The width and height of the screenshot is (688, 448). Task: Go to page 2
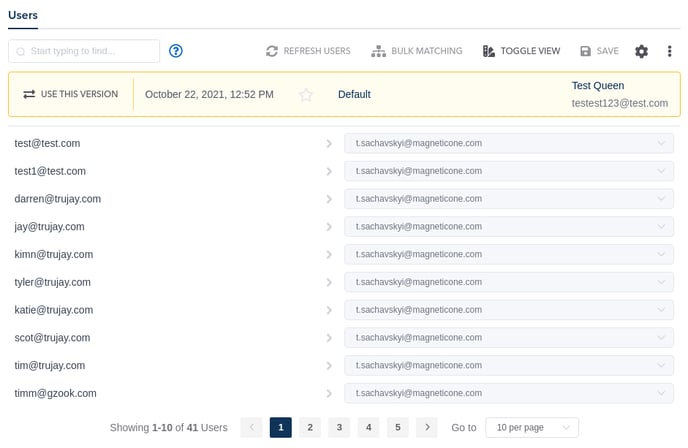click(x=310, y=427)
